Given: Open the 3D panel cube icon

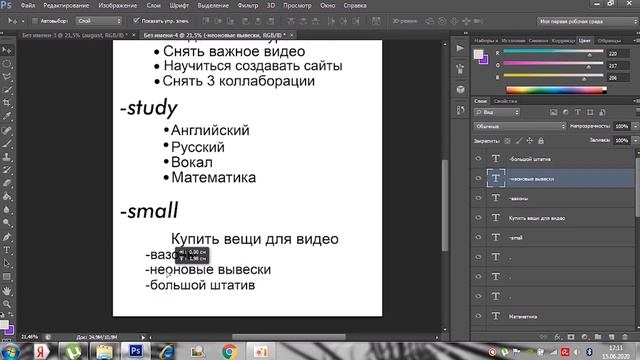Looking at the screenshot, I should 460,89.
